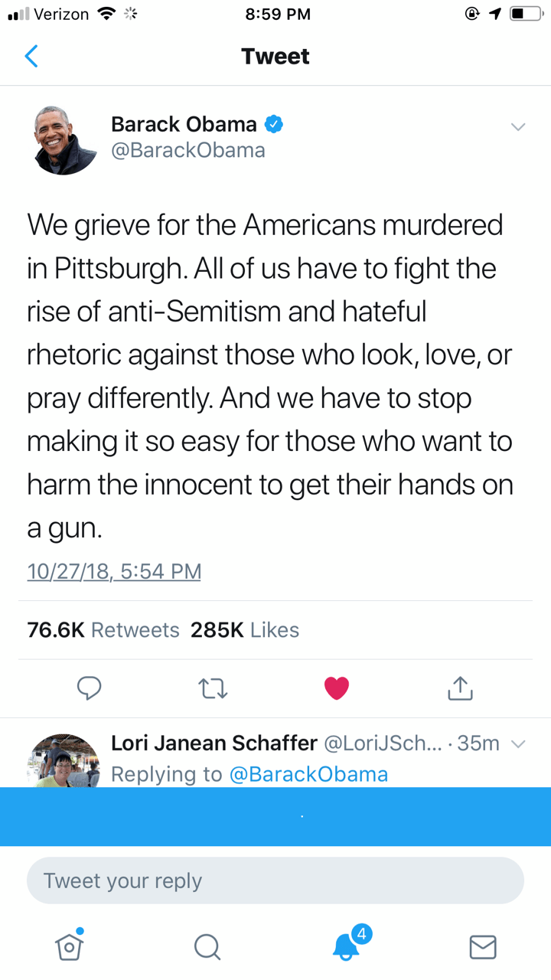Open the Messages envelope icon
The image size is (551, 980).
(482, 947)
